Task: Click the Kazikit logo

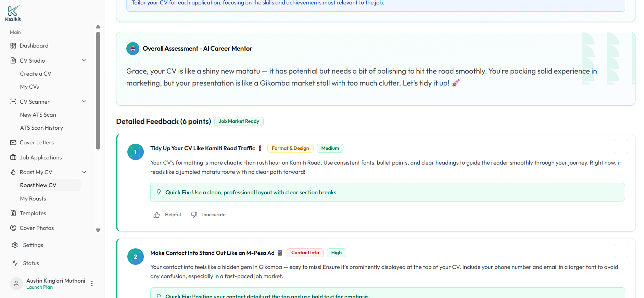Action: click(x=13, y=13)
